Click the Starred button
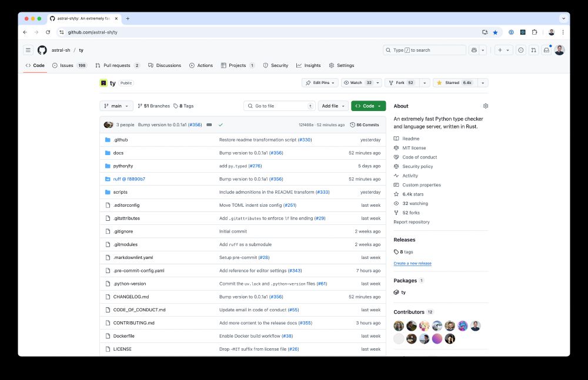This screenshot has width=588, height=380. pos(455,83)
